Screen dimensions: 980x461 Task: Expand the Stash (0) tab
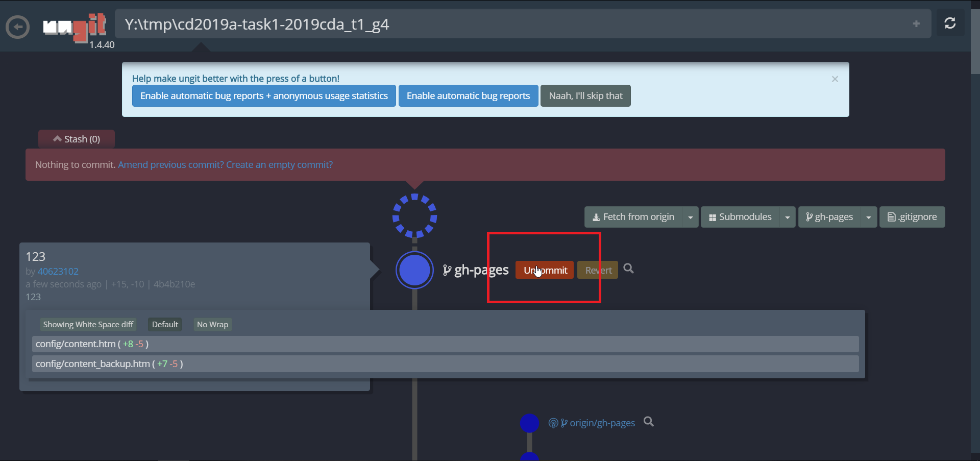(77, 139)
